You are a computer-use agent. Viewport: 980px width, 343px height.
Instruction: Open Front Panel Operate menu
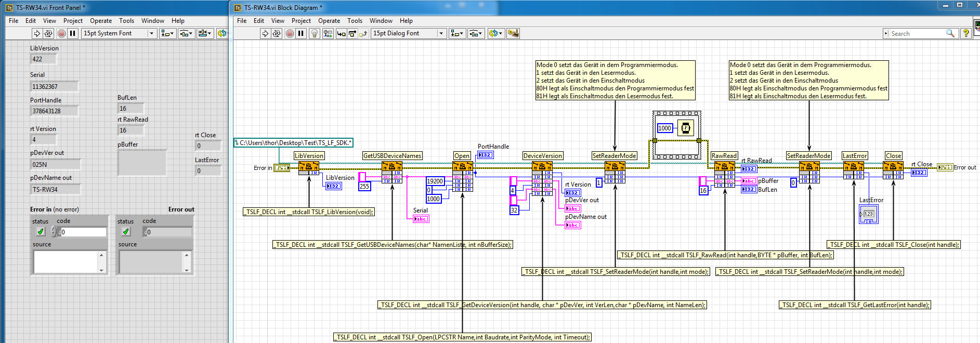pyautogui.click(x=100, y=21)
